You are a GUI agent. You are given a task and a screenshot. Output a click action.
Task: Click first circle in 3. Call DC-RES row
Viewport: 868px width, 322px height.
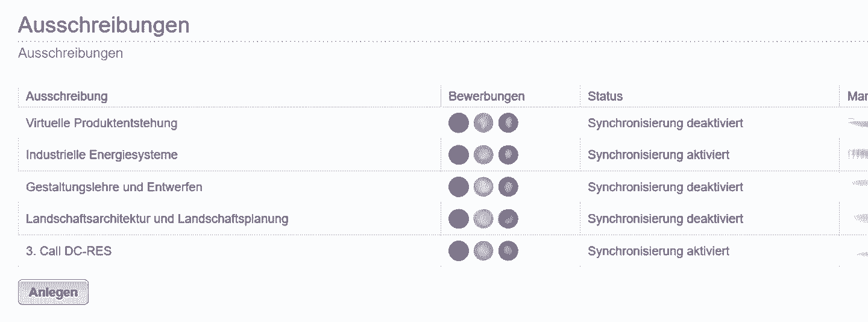pyautogui.click(x=459, y=251)
